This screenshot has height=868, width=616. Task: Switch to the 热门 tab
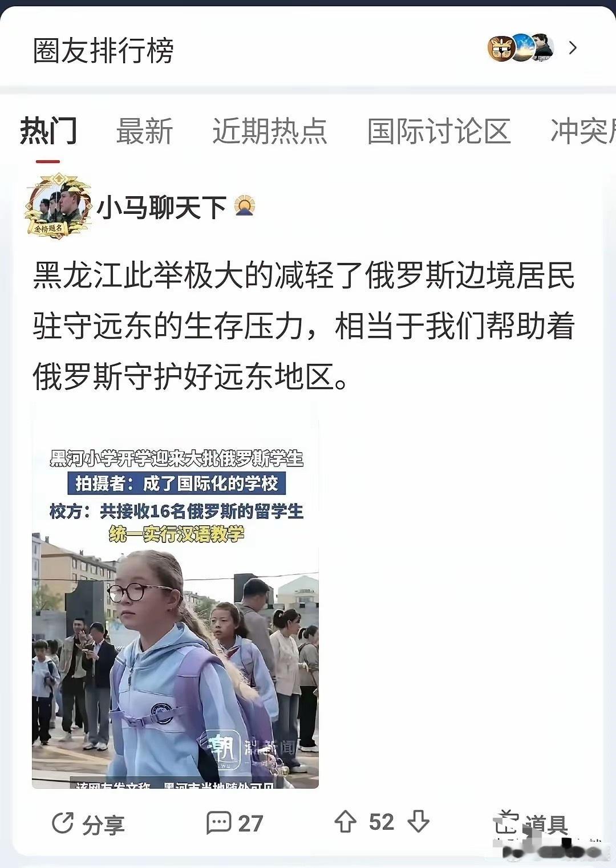(48, 131)
